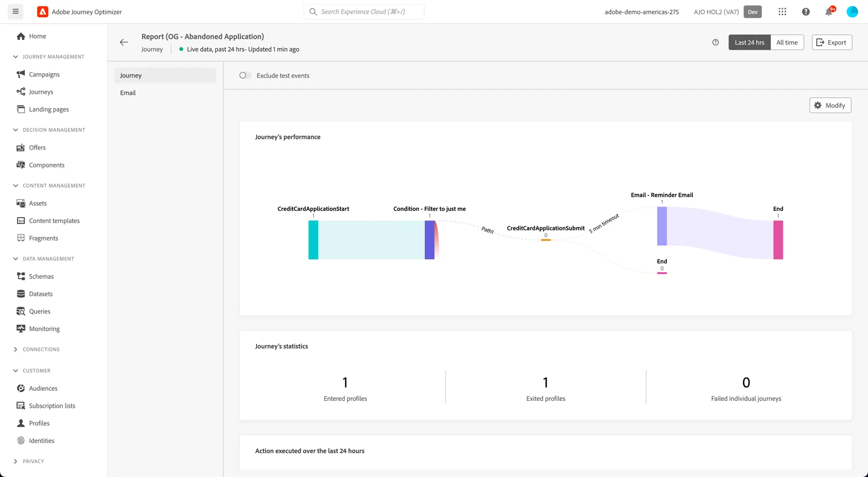The width and height of the screenshot is (868, 477).
Task: Click the Identities fingerprint icon
Action: pos(21,441)
